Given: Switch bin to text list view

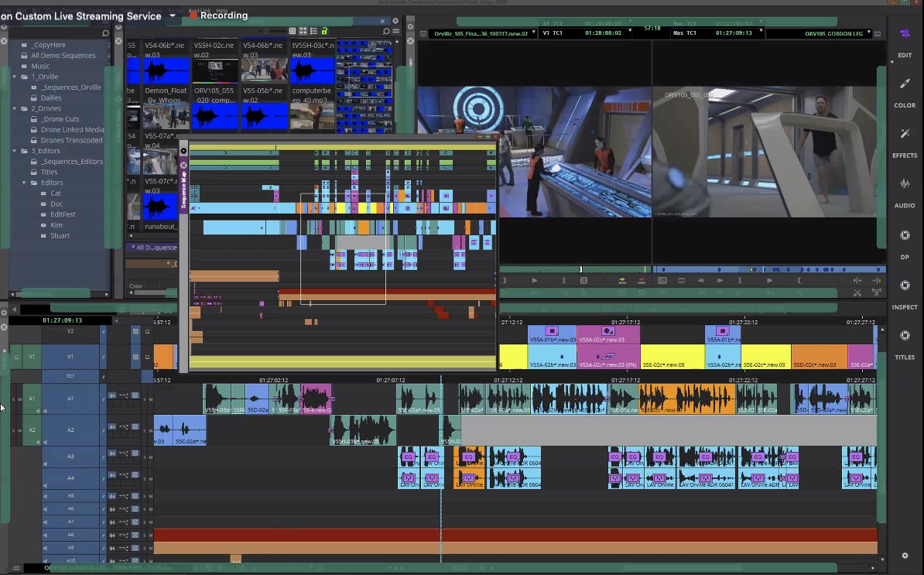Looking at the screenshot, I should click(x=293, y=31).
